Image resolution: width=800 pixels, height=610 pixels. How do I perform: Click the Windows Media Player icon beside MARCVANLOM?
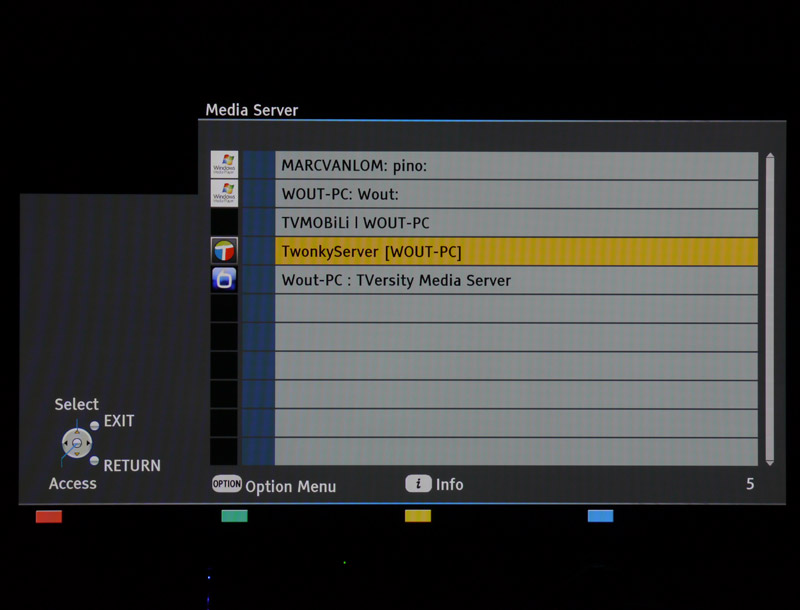tap(224, 164)
